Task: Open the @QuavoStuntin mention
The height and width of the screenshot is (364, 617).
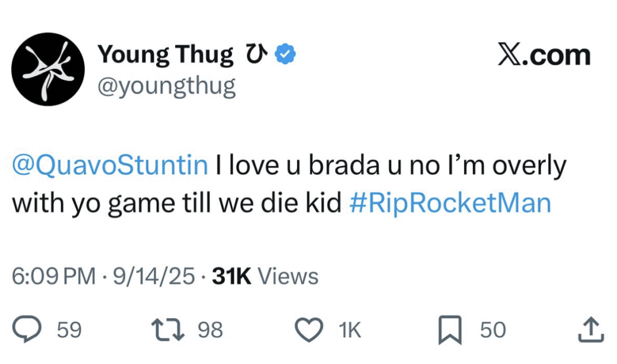Action: [110, 166]
